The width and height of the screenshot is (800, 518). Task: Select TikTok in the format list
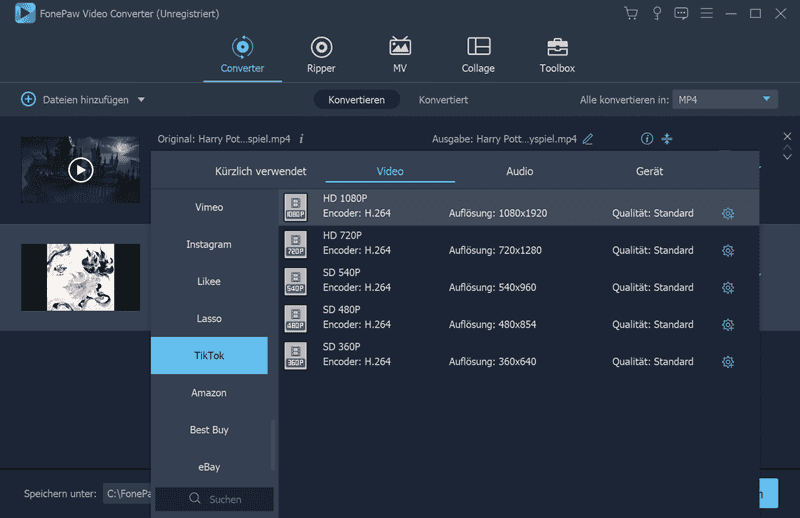(209, 355)
